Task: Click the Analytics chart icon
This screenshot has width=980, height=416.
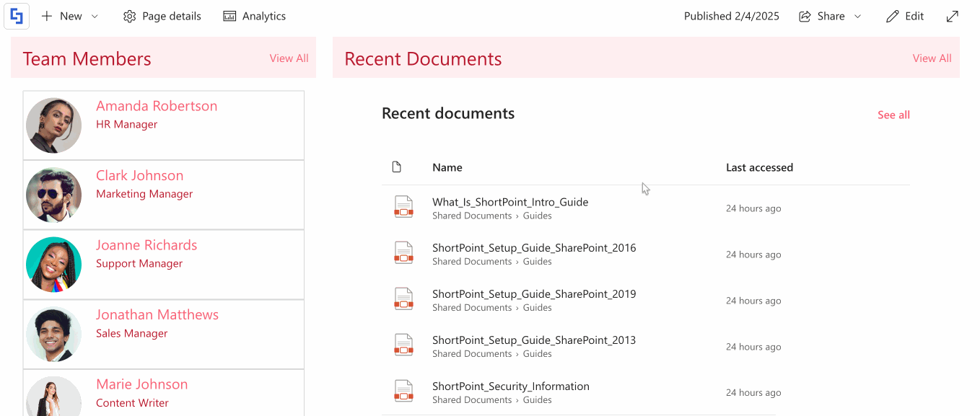Action: click(x=229, y=16)
